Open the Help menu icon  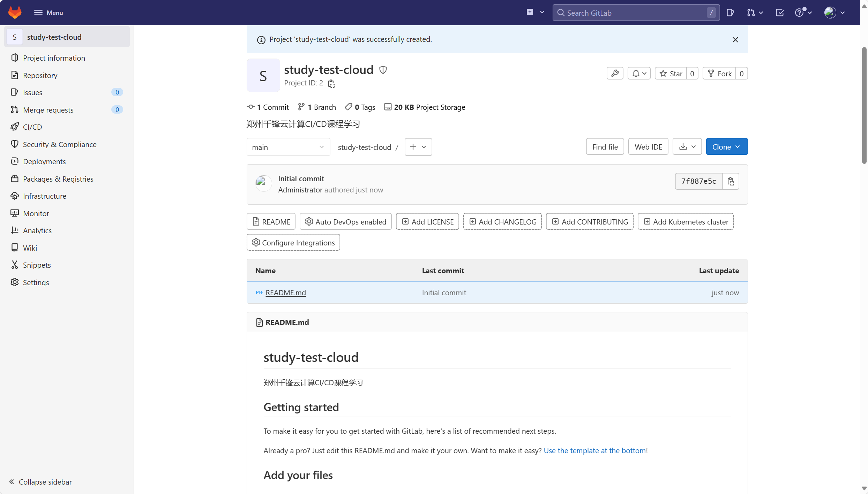point(803,13)
